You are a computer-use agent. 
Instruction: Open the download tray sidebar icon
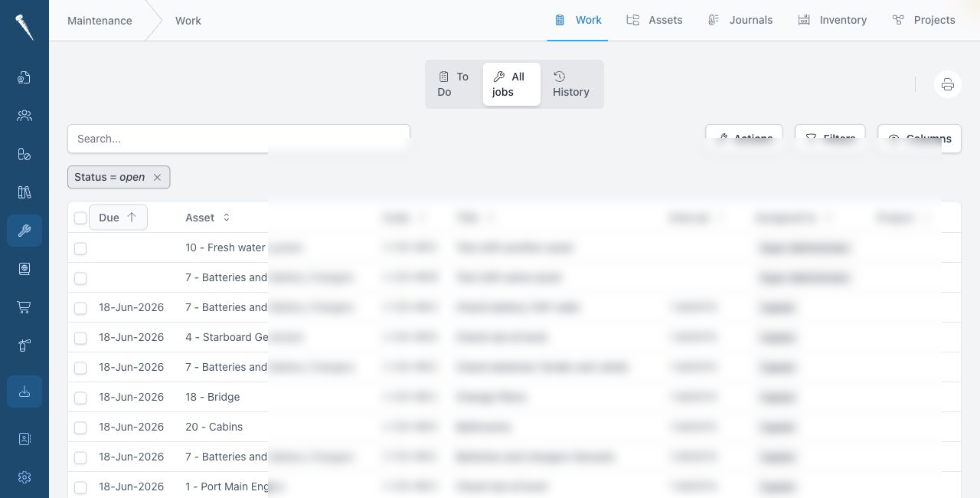24,392
